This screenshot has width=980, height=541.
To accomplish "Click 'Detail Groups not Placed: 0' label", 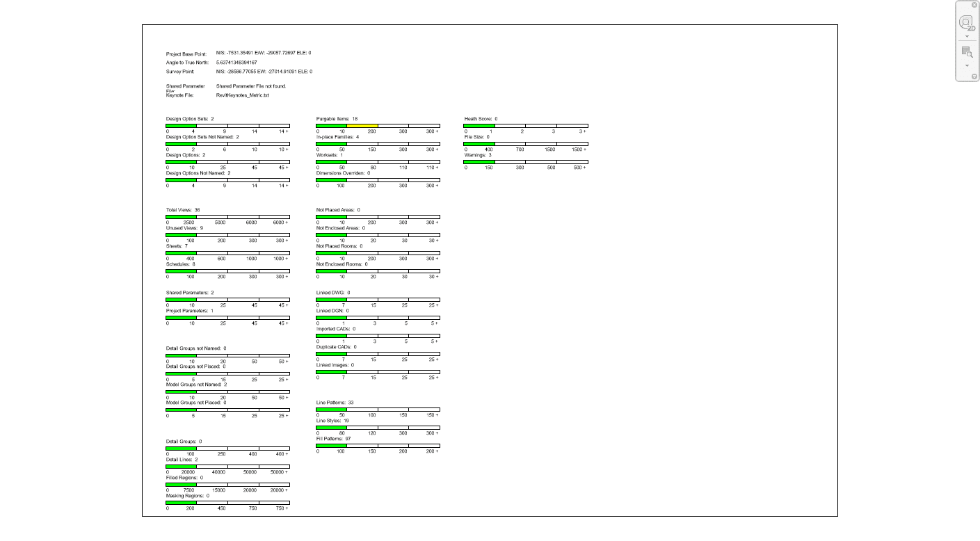I will (195, 366).
